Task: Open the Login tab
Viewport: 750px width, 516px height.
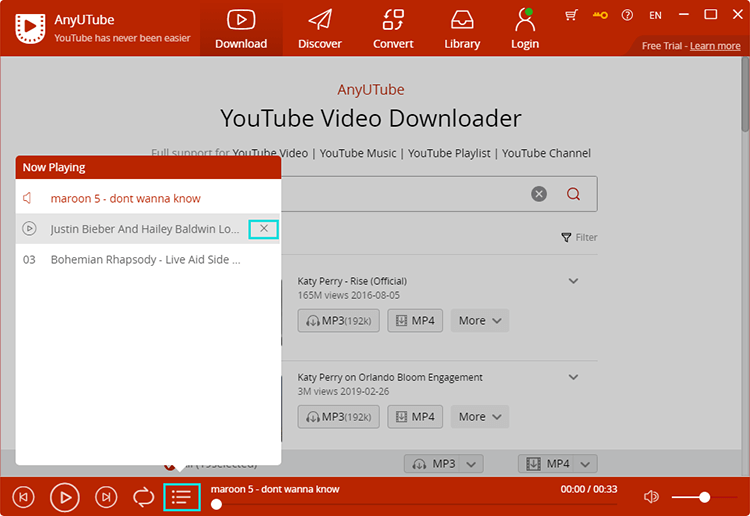Action: [525, 30]
